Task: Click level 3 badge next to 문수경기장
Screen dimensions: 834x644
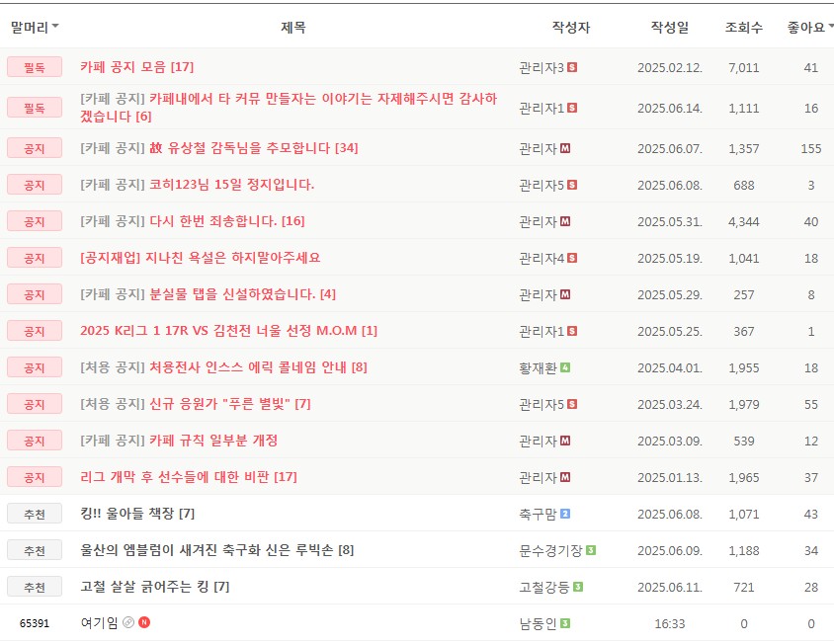Action: pyautogui.click(x=591, y=550)
